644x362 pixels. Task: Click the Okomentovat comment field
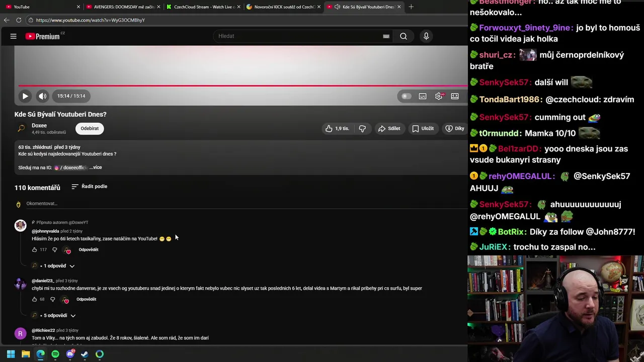click(247, 204)
